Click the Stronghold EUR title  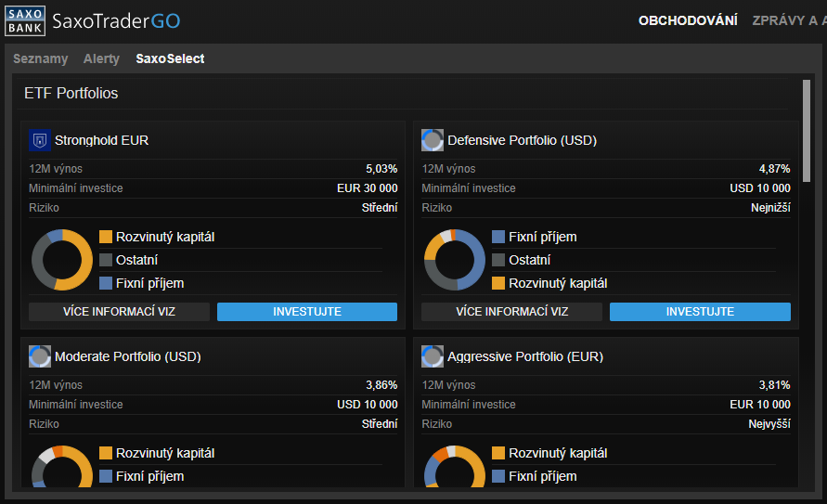click(102, 140)
